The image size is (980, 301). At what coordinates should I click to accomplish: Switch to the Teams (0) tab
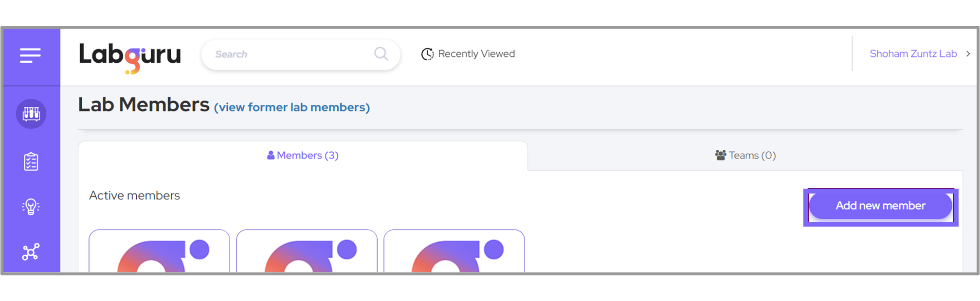coord(745,156)
